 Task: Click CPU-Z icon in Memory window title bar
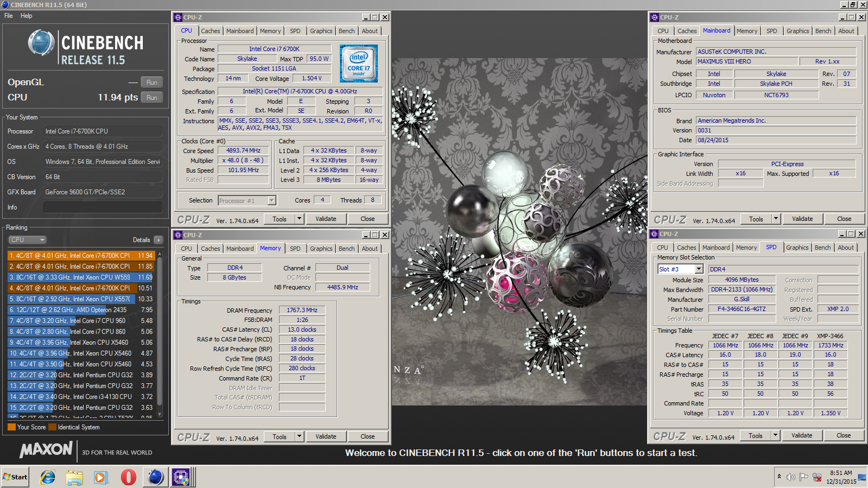click(178, 235)
